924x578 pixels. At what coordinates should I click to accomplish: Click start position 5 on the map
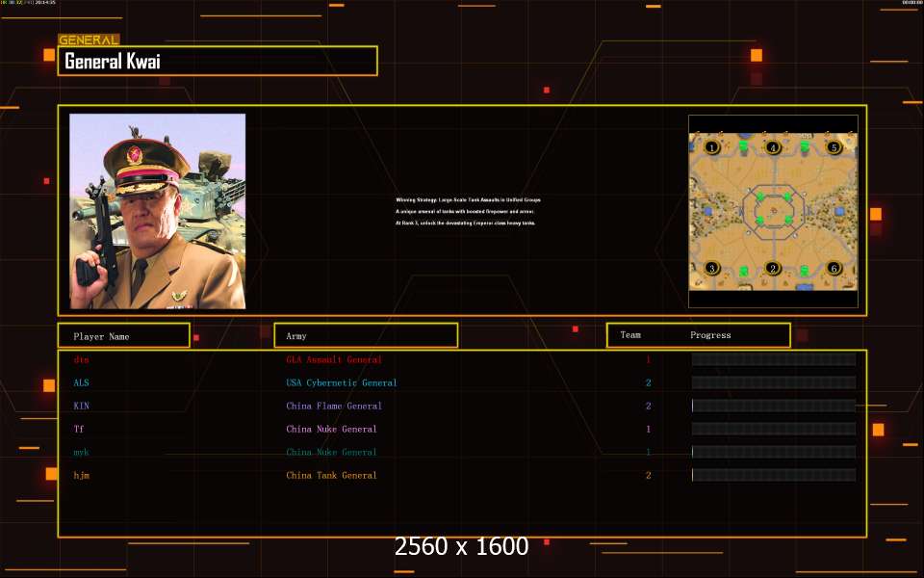(834, 146)
